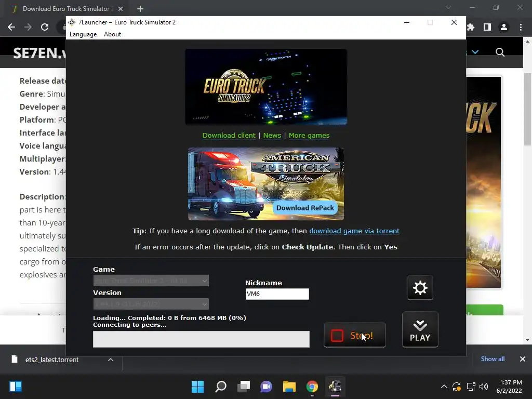
Task: Open the About menu
Action: tap(112, 34)
